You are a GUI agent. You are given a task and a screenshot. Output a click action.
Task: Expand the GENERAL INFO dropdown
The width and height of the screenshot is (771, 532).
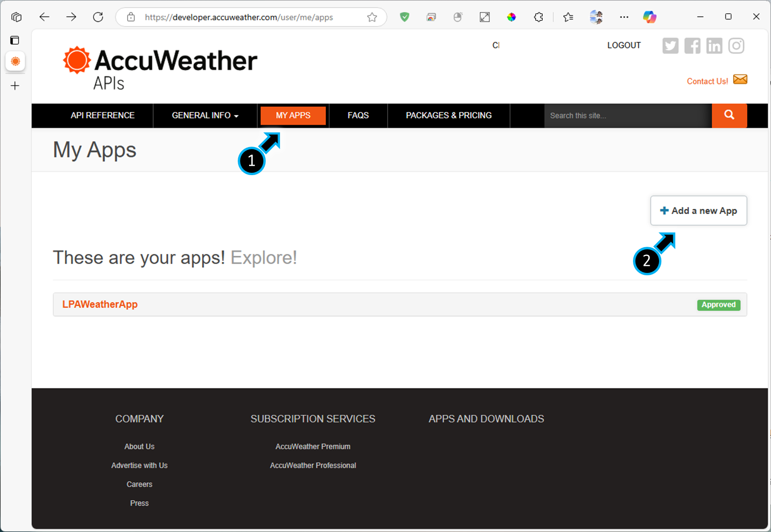click(x=205, y=115)
